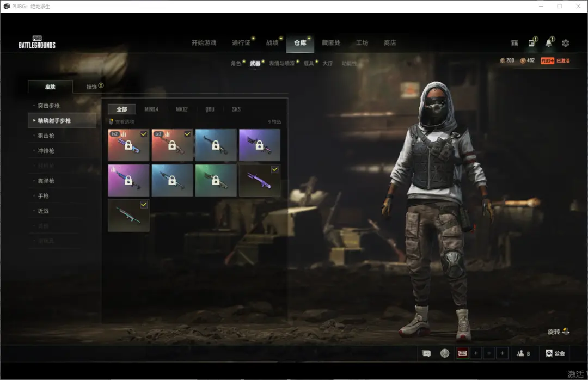This screenshot has height=380, width=588.
Task: Select the 冲锋枪 category
Action: click(46, 151)
